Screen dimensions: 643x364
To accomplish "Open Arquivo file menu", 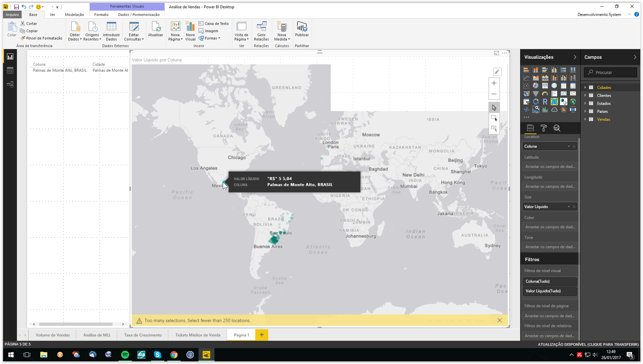I will [x=12, y=15].
